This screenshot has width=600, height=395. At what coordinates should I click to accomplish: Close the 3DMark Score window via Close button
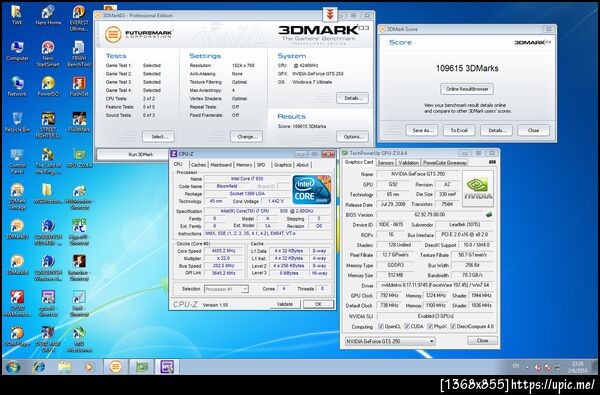533,130
